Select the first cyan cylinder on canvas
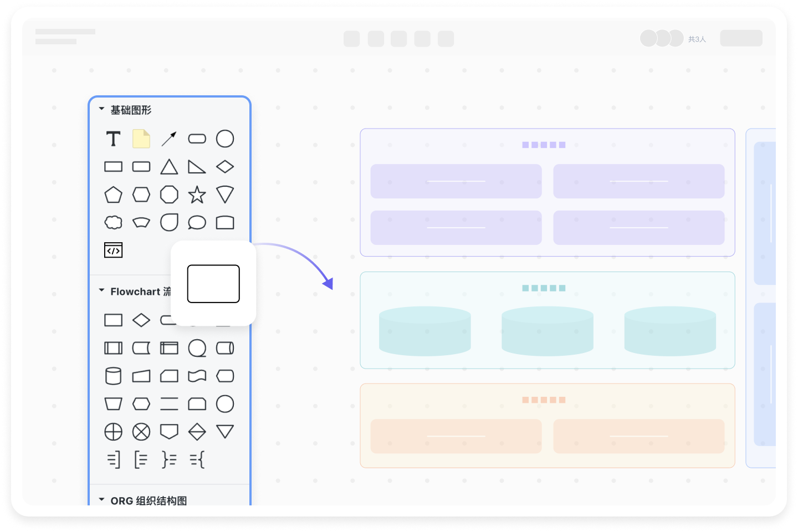Screen dimensions: 798x532 425,331
